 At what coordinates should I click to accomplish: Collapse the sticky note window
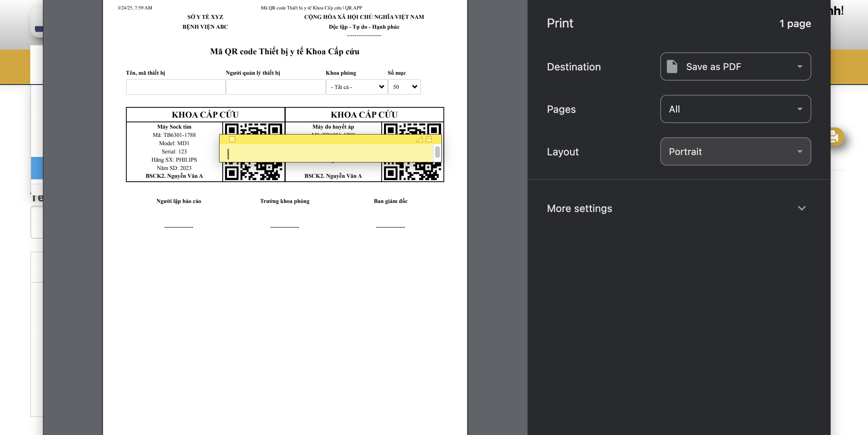429,139
